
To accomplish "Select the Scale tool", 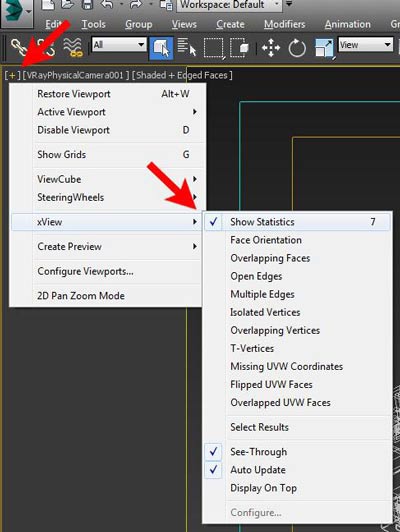I will [x=324, y=48].
